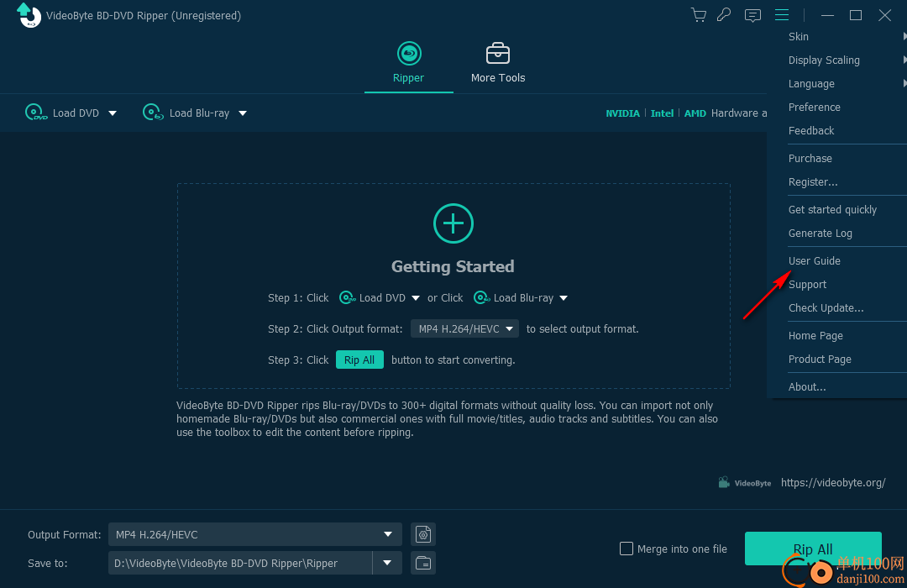Click the Load Blu-ray icon in Step 1

point(482,297)
